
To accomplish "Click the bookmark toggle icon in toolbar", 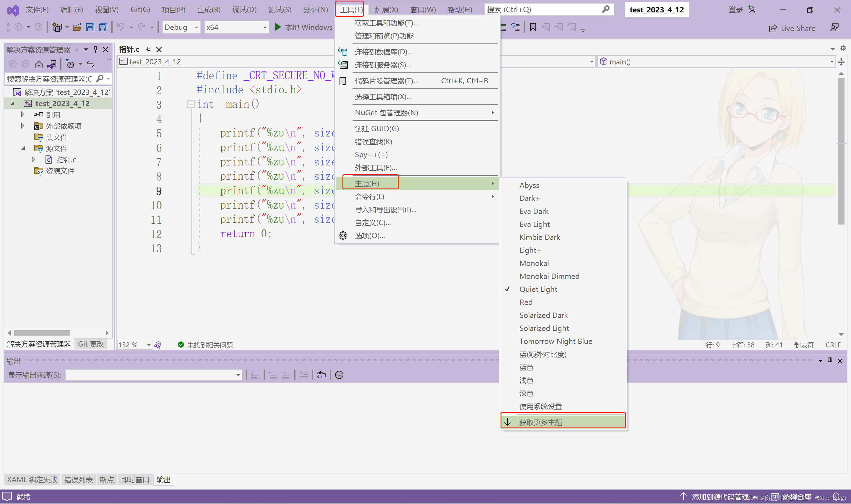I will click(x=533, y=27).
